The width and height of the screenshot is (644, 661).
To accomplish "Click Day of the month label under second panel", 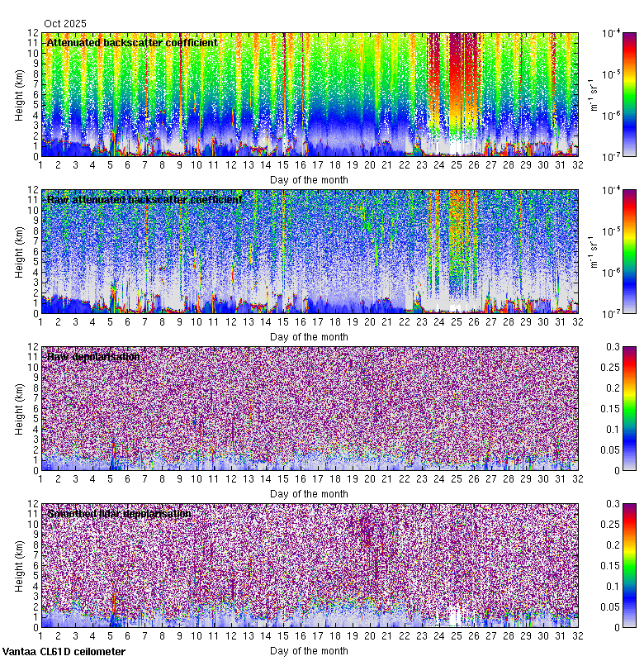I will coord(309,337).
